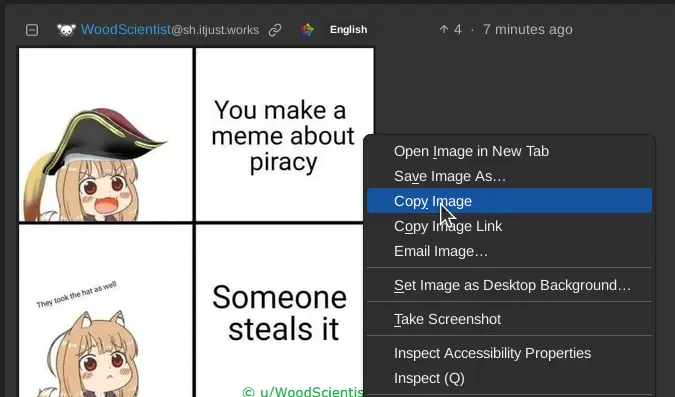
Task: Click the pirate hat character meme panel
Action: coord(105,135)
